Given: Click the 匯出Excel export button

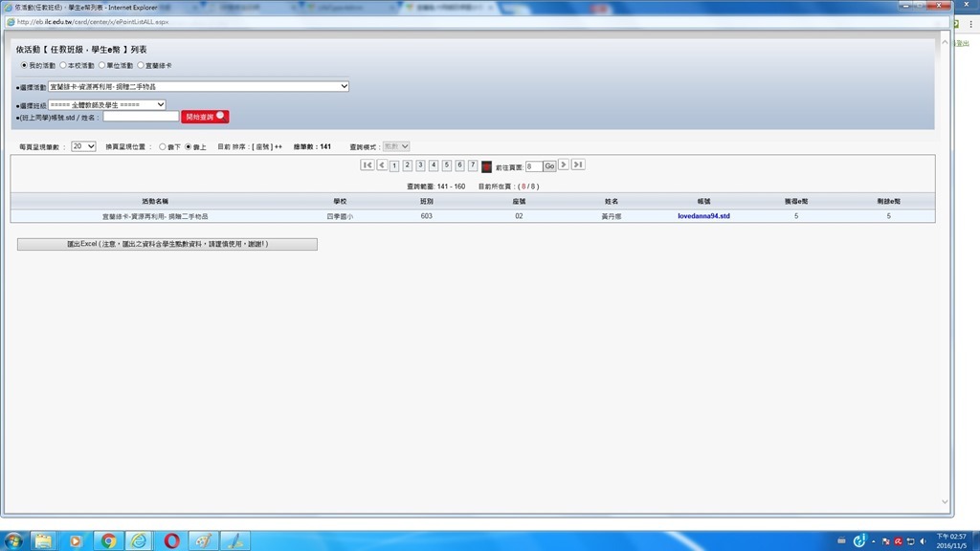Looking at the screenshot, I should tap(167, 244).
